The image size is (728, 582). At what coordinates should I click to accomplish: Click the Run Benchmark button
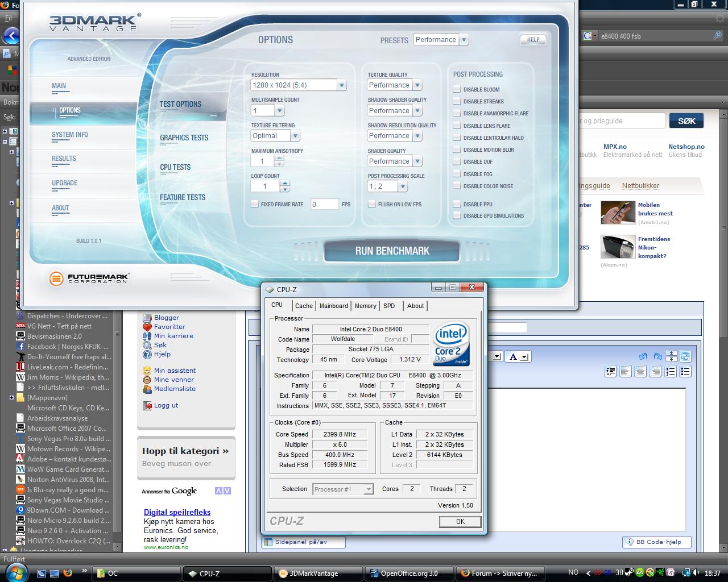392,251
